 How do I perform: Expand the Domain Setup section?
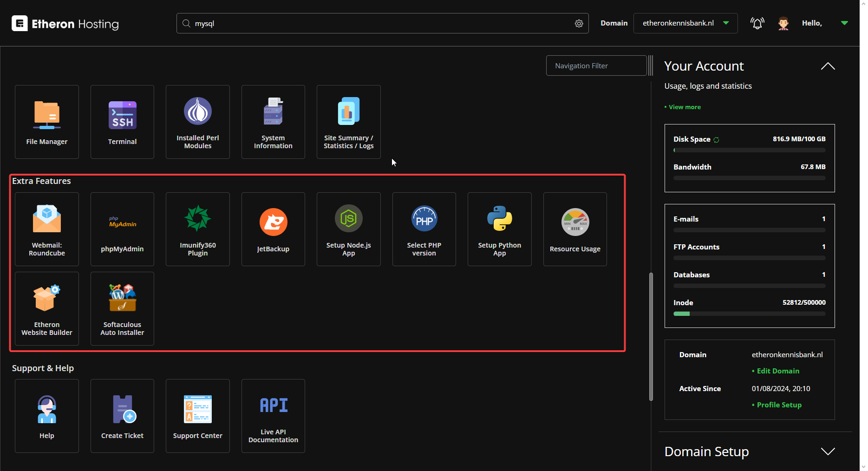pos(828,451)
